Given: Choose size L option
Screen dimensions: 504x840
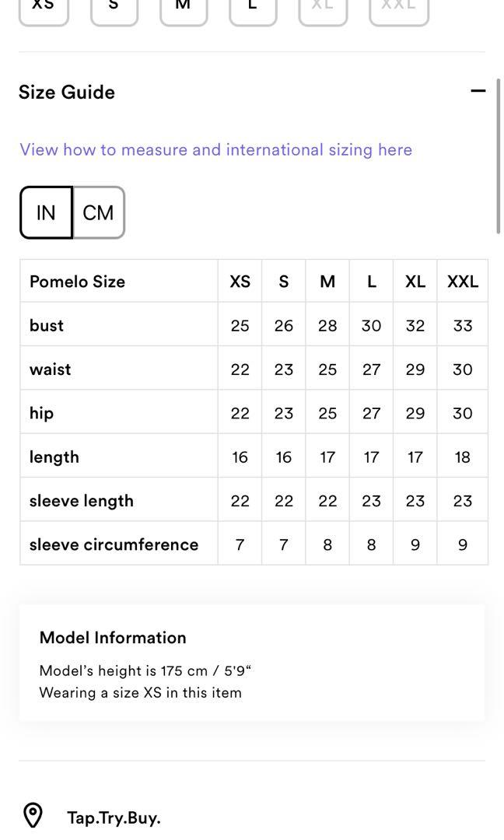Looking at the screenshot, I should [253, 9].
